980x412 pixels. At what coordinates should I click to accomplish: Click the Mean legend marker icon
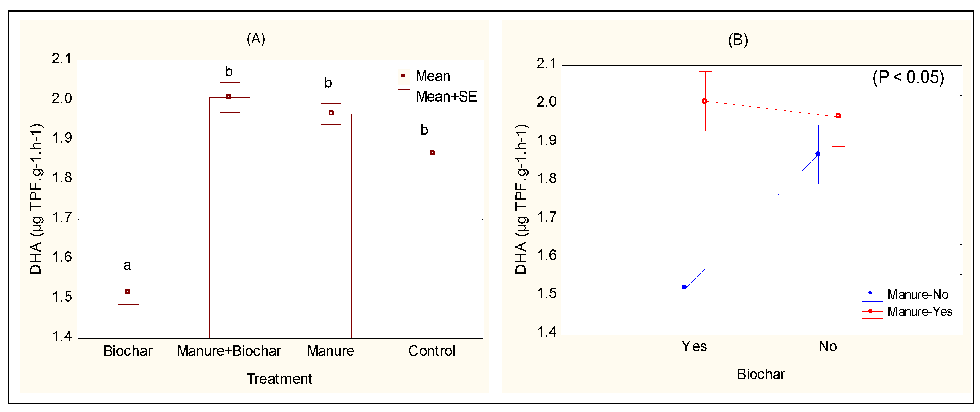click(x=403, y=76)
